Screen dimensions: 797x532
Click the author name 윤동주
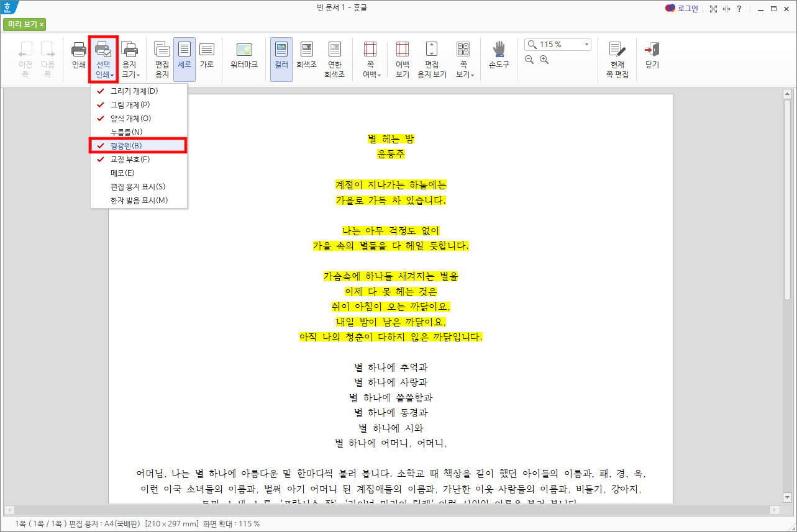click(x=391, y=154)
